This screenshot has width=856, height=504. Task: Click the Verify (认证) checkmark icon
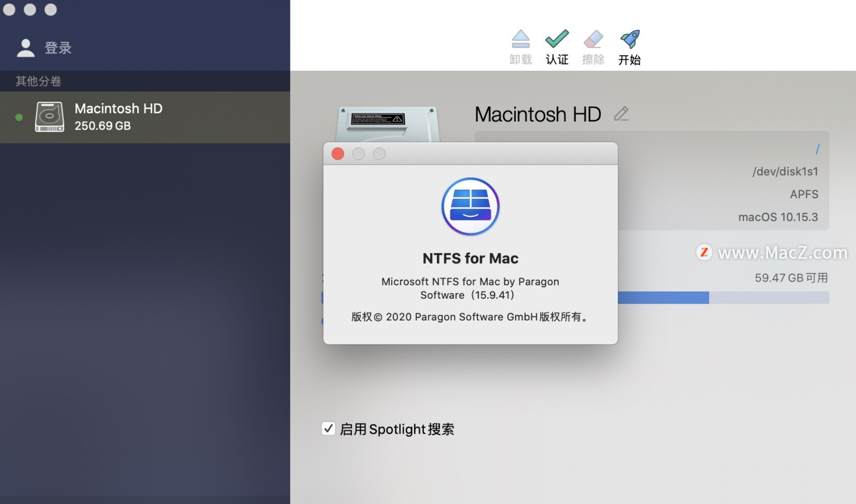pos(557,39)
